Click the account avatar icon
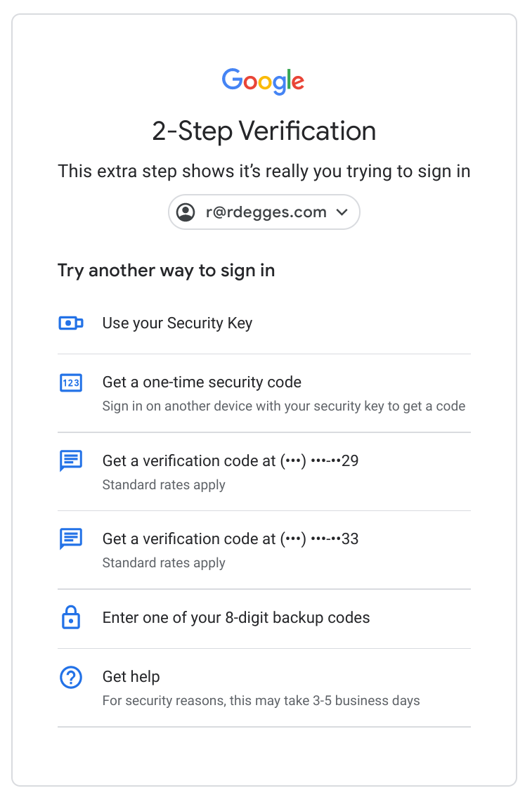 [x=186, y=212]
